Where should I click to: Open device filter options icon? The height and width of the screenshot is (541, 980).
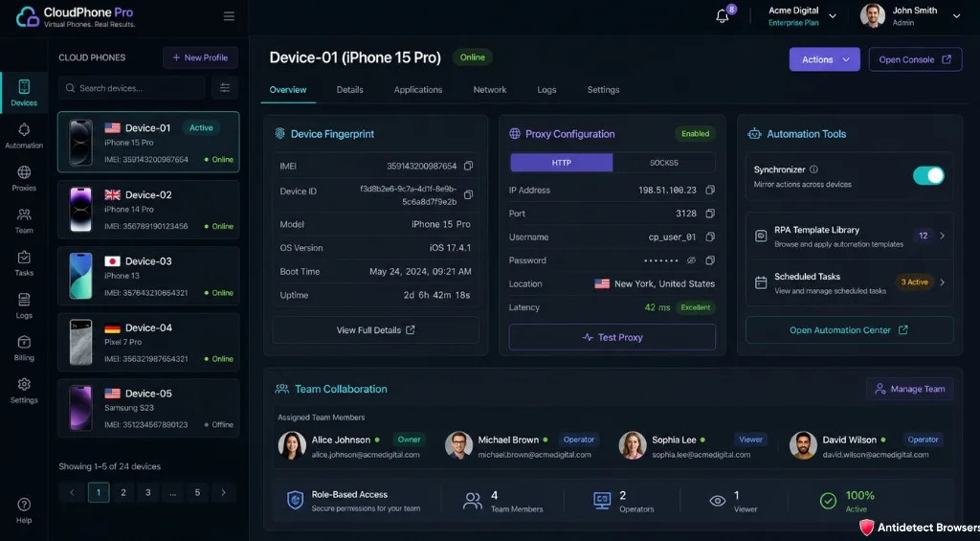[225, 88]
